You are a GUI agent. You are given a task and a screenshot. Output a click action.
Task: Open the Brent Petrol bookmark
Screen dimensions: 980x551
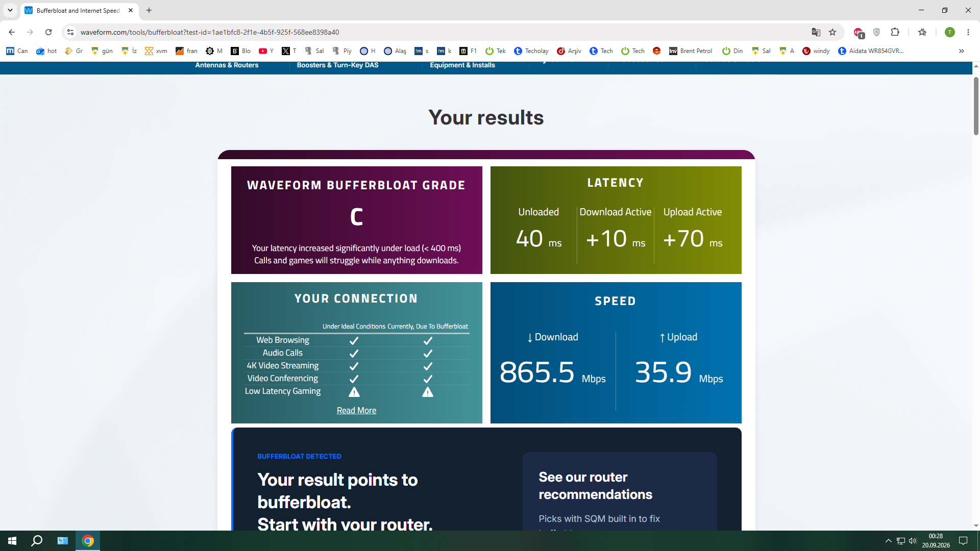click(691, 51)
